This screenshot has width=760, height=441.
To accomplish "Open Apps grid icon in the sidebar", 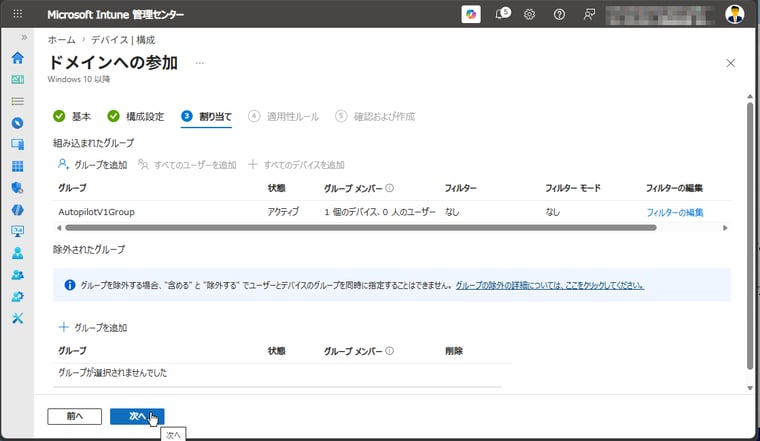I will point(17,166).
